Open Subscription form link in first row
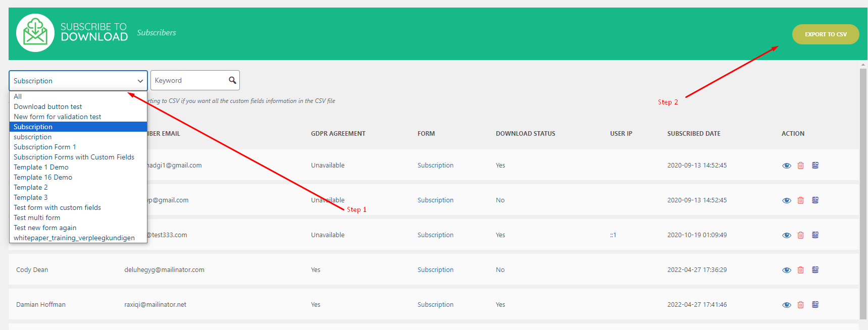Image resolution: width=868 pixels, height=330 pixels. click(435, 166)
